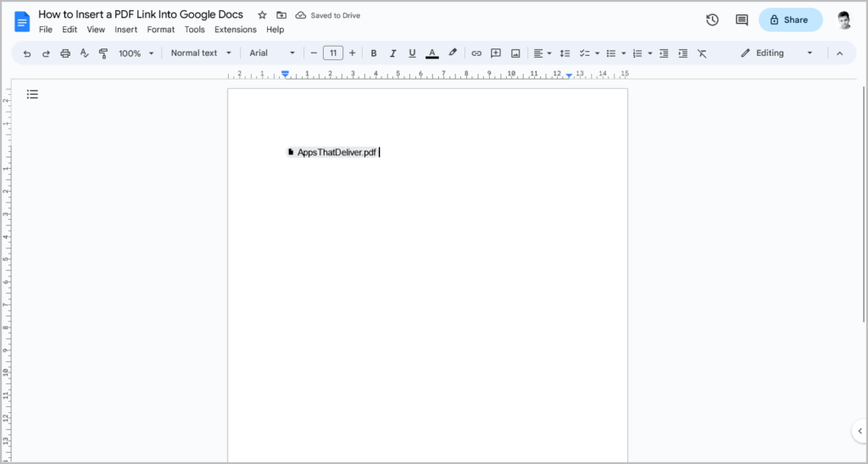Click the document title text
Screen dimensions: 868x464
pyautogui.click(x=141, y=14)
